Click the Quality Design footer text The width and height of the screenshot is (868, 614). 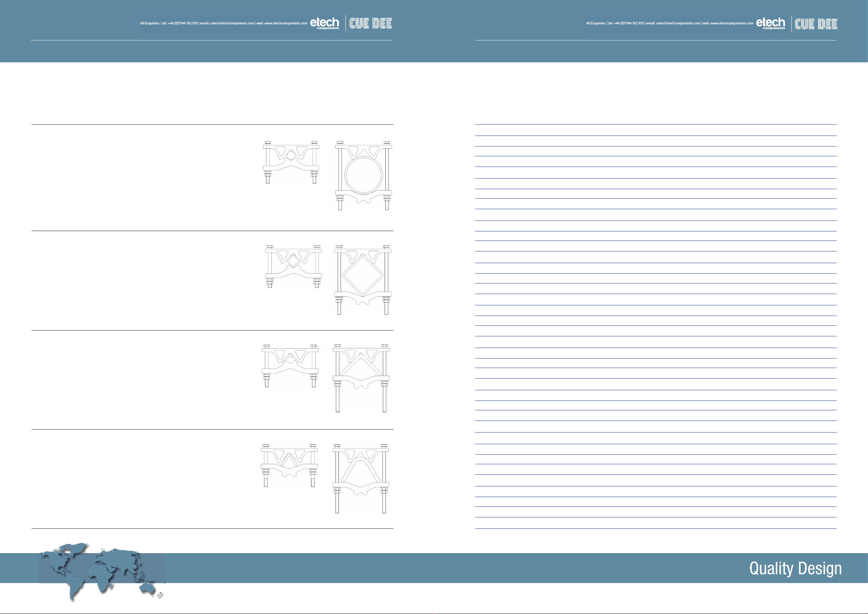pos(795,568)
